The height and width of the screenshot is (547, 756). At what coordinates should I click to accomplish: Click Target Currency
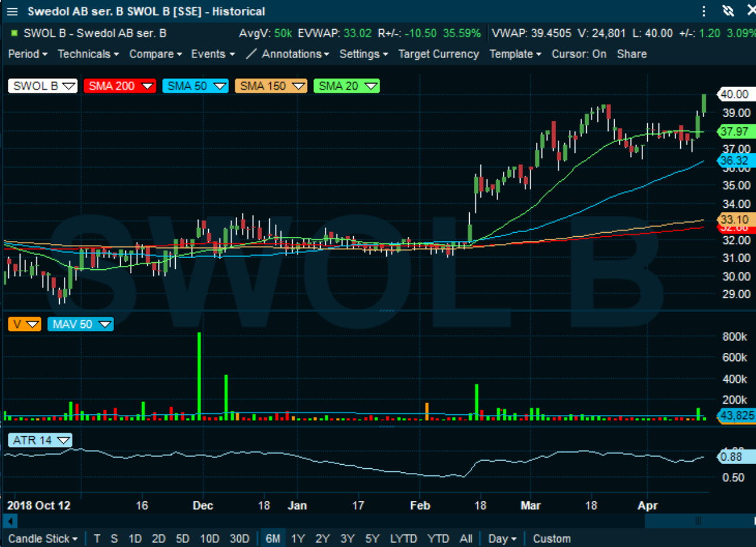tap(438, 54)
